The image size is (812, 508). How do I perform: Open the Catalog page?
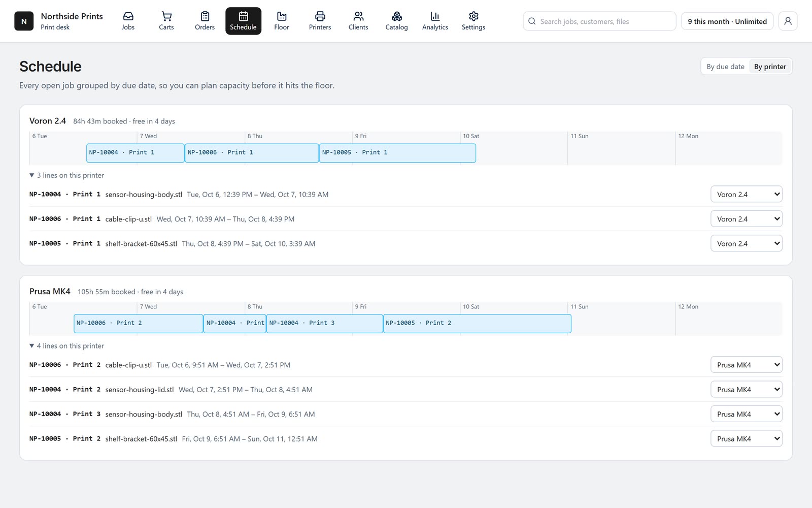tap(396, 21)
